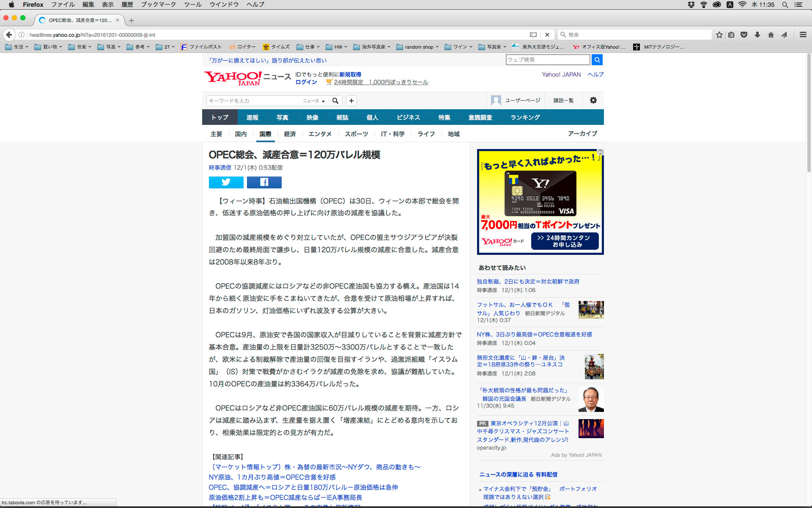
Task: Toggle Reader View icon in address bar
Action: click(x=533, y=35)
